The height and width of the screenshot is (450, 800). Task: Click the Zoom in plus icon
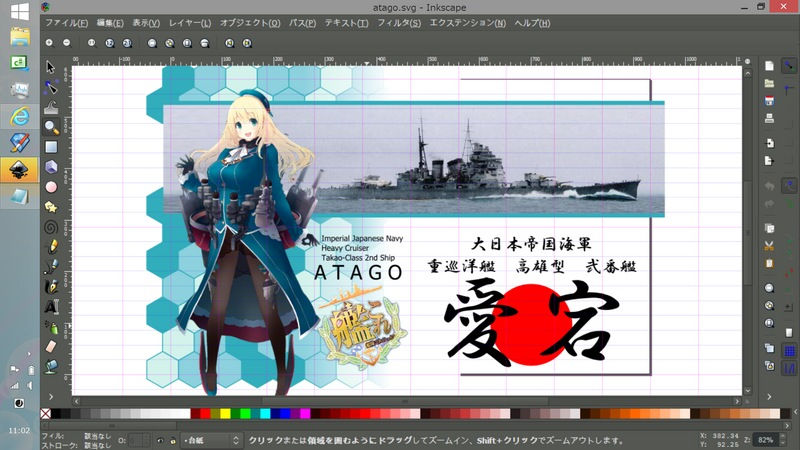(49, 43)
